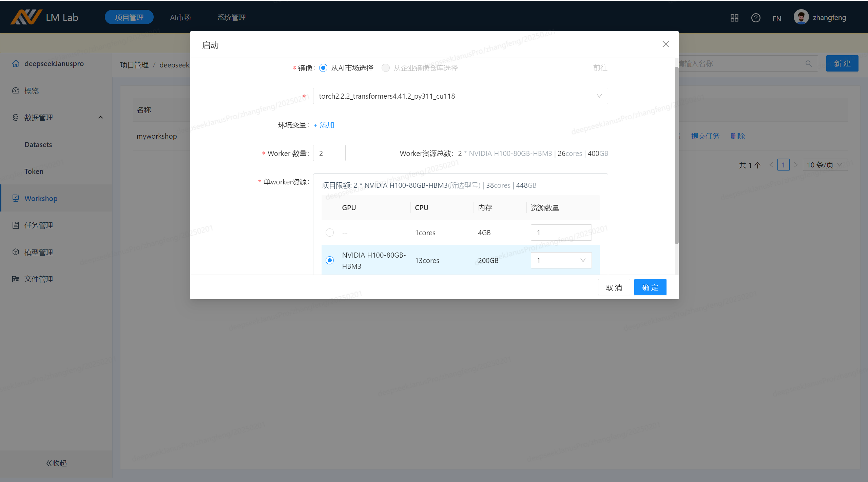Click the apps grid icon in header

pyautogui.click(x=734, y=18)
